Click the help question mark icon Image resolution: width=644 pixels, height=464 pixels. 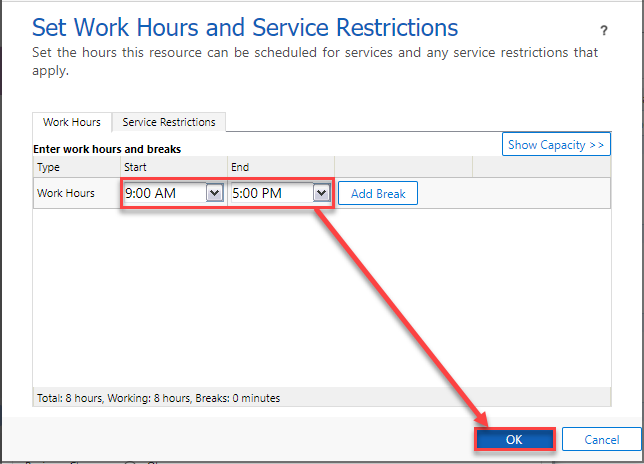(x=603, y=32)
